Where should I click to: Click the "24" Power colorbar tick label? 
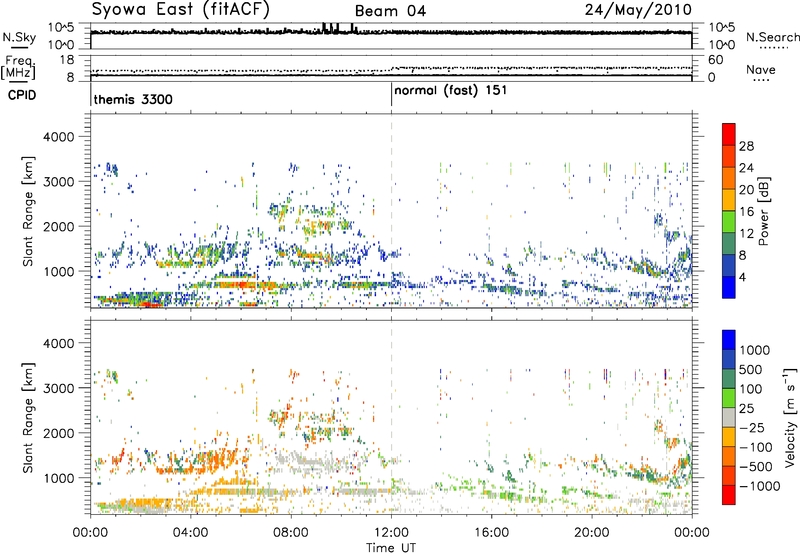tap(746, 168)
